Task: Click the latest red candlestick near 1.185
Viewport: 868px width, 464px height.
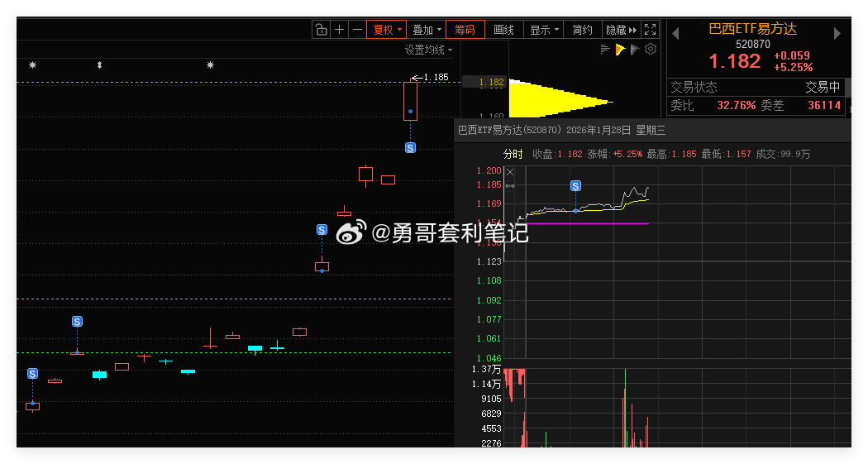Action: [410, 101]
